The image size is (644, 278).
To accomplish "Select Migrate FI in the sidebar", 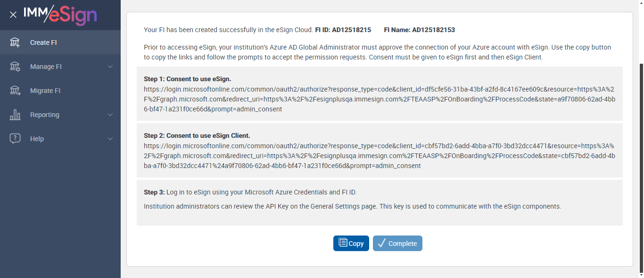I will [45, 91].
